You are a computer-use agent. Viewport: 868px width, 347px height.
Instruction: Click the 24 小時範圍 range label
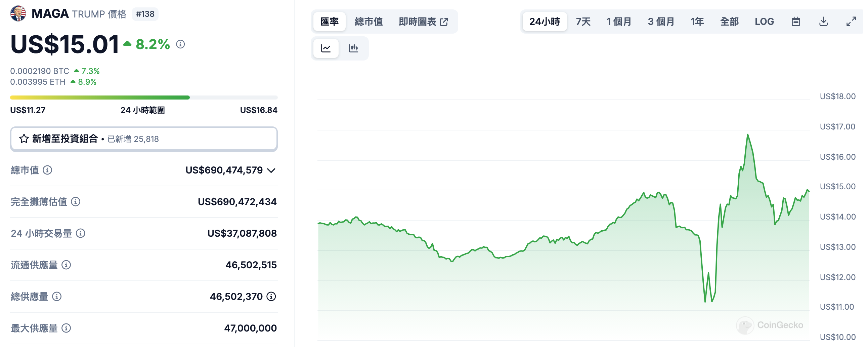[142, 110]
